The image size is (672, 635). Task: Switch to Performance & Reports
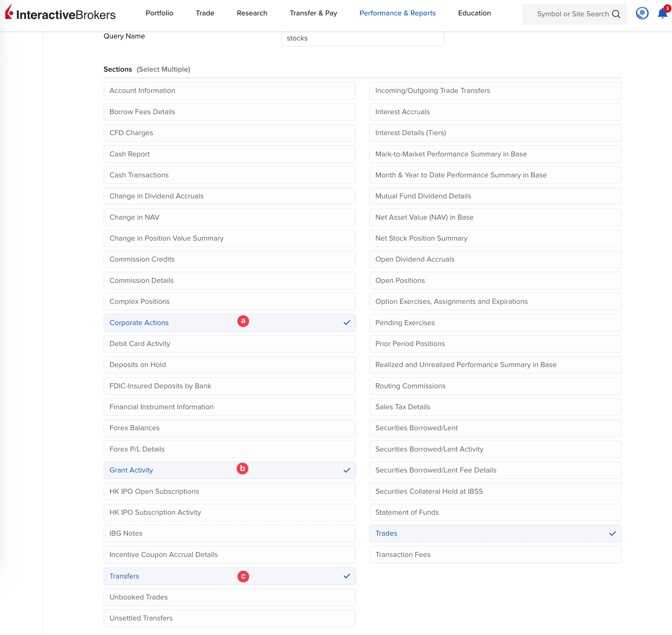pyautogui.click(x=397, y=13)
